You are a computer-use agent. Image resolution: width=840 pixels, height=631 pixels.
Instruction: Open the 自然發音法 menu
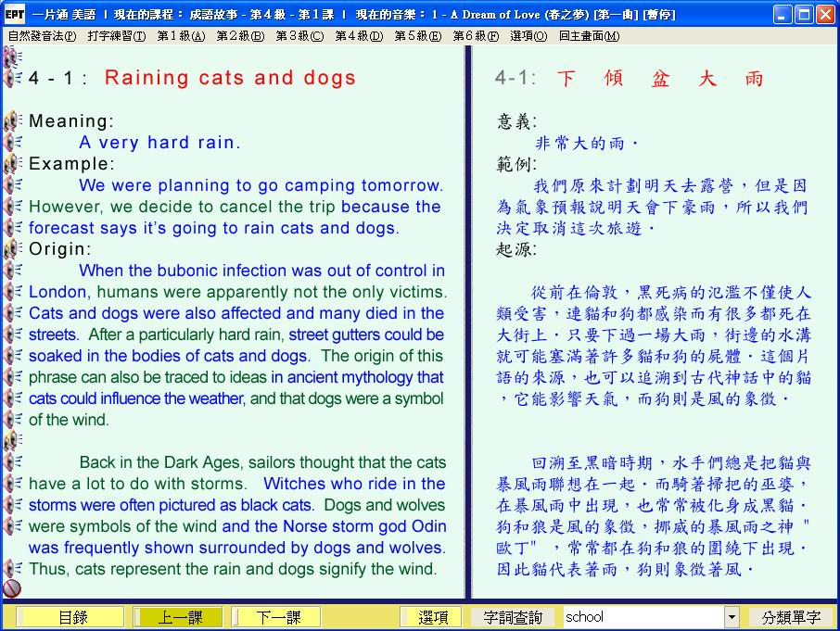(42, 36)
